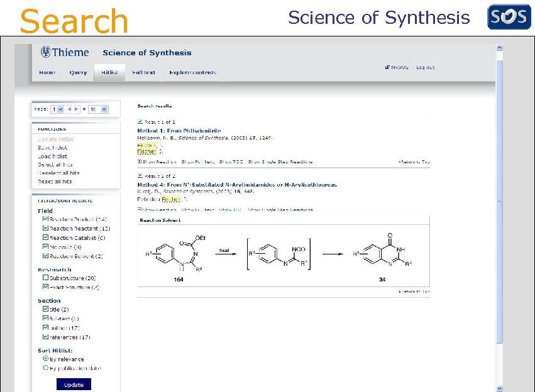
Task: Enable Substructure best match checkbox
Action: click(45, 278)
